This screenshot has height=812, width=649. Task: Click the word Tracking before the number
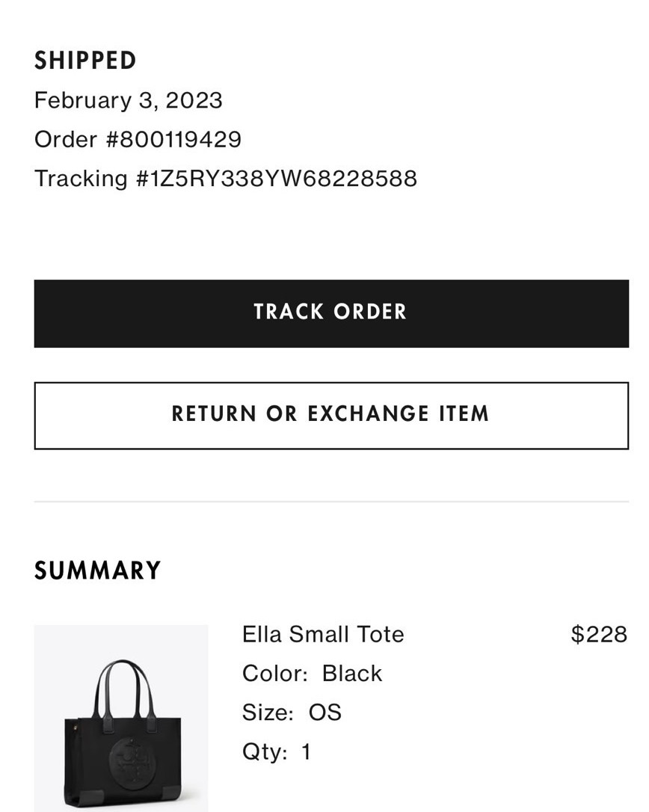tap(81, 179)
